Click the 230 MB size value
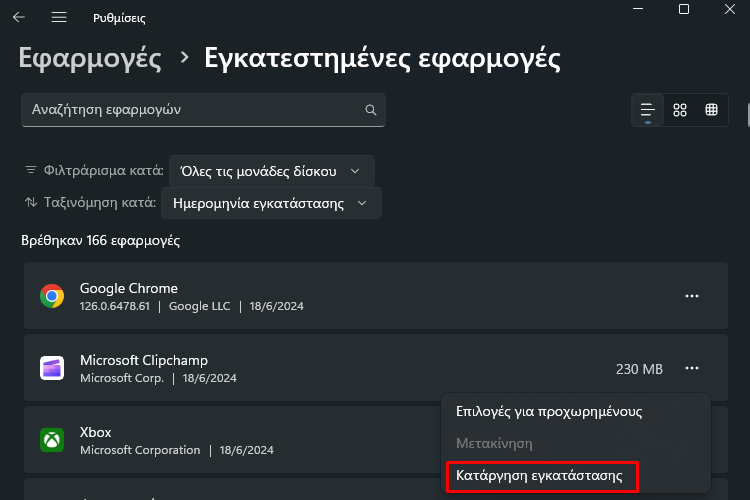Viewport: 750px width, 500px height. [639, 369]
